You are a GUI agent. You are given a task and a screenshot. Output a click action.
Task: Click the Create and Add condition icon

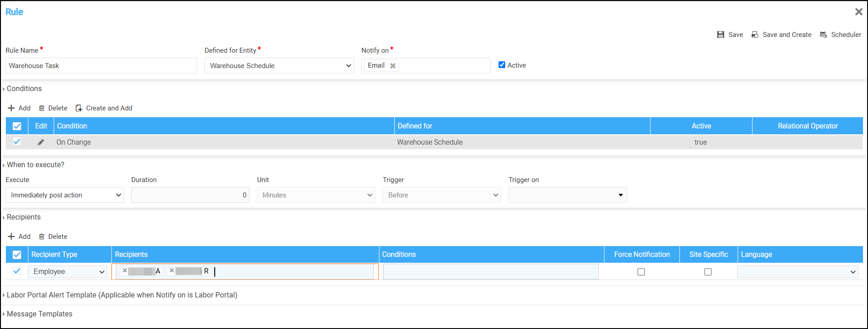click(x=79, y=108)
